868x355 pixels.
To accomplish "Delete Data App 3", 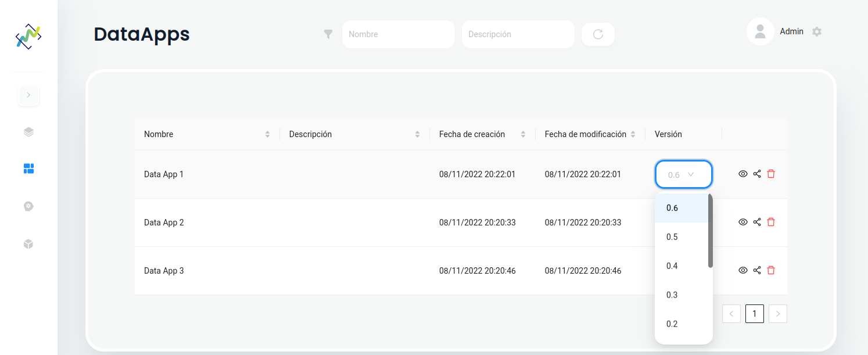I will click(x=771, y=270).
